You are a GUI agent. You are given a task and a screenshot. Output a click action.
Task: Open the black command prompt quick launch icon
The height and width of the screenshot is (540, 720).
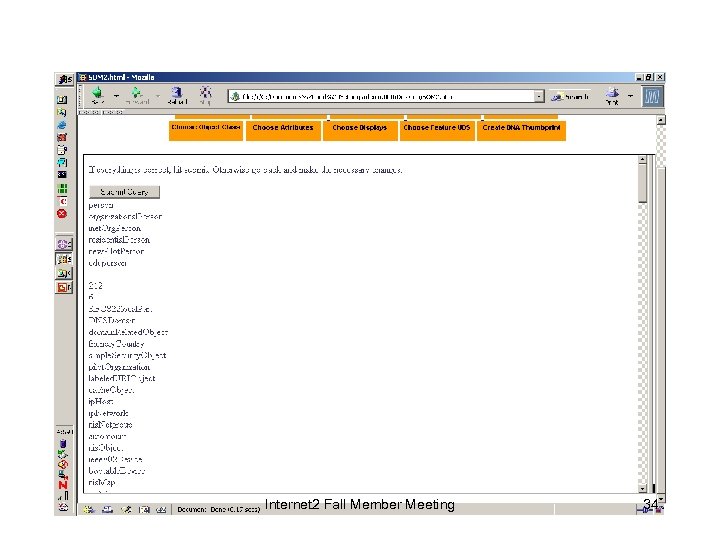[x=62, y=174]
